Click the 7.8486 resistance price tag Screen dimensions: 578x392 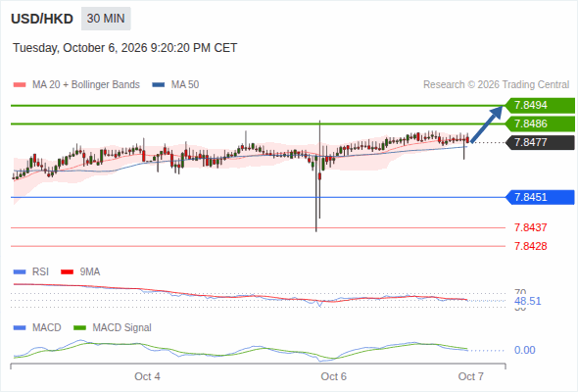click(540, 123)
